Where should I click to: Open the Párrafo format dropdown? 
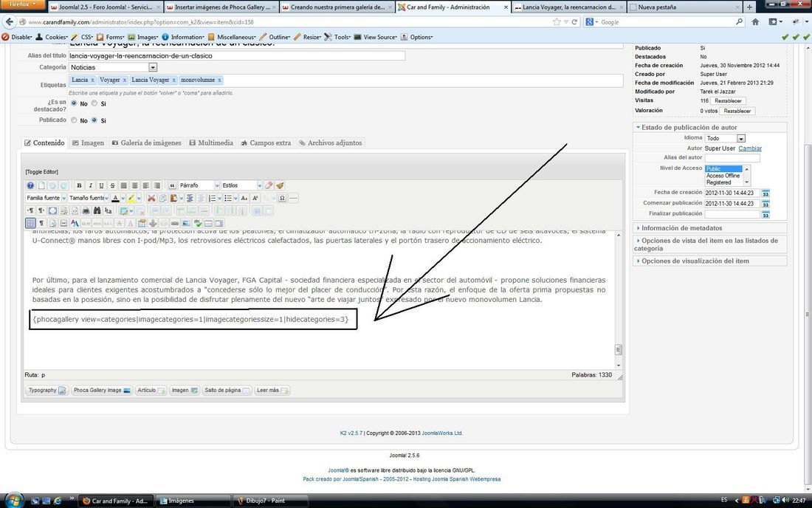(x=198, y=185)
